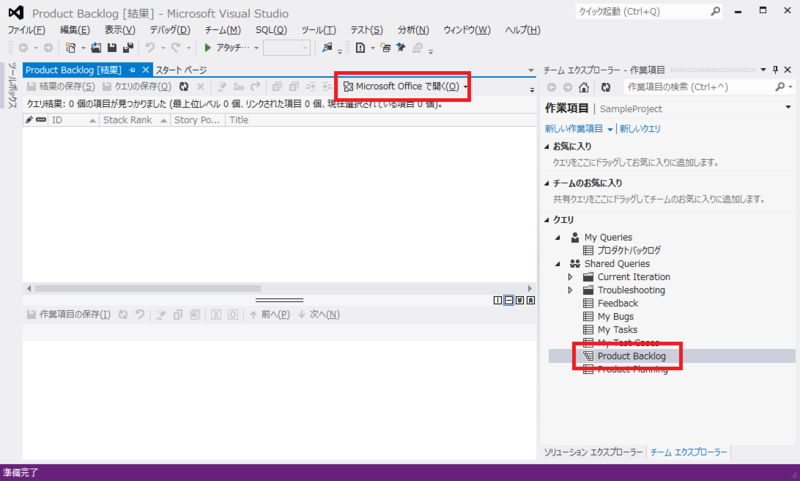This screenshot has width=800, height=481.
Task: Click the New Project toolbar icon
Action: tap(71, 48)
